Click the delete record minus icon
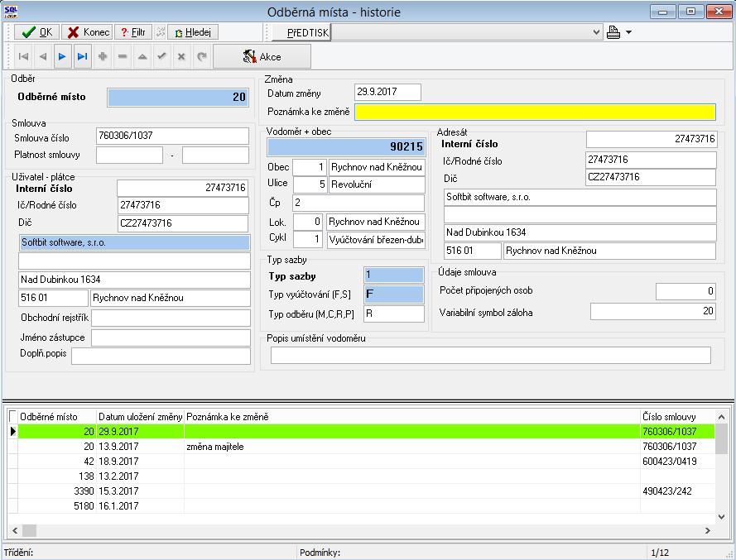This screenshot has height=560, width=736. click(x=123, y=57)
